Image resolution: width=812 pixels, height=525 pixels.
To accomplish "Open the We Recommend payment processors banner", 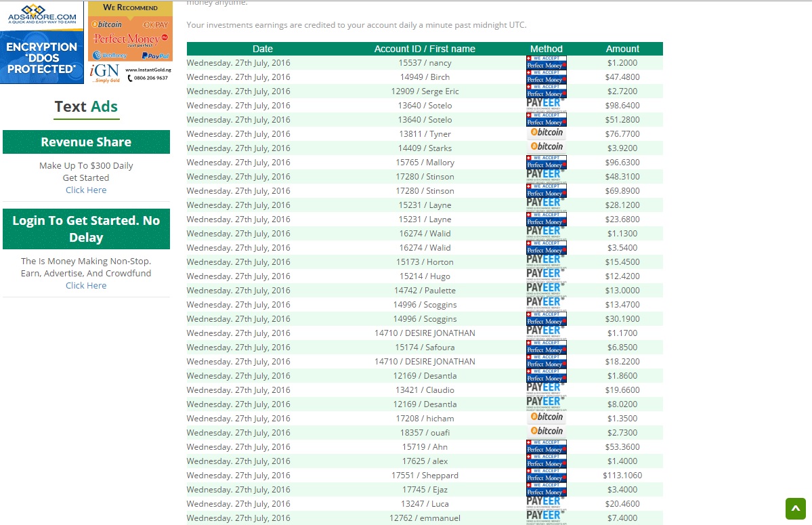I will 131,31.
